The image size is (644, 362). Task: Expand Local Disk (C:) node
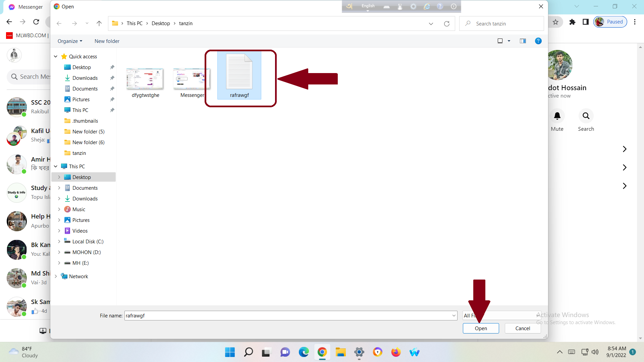click(59, 242)
